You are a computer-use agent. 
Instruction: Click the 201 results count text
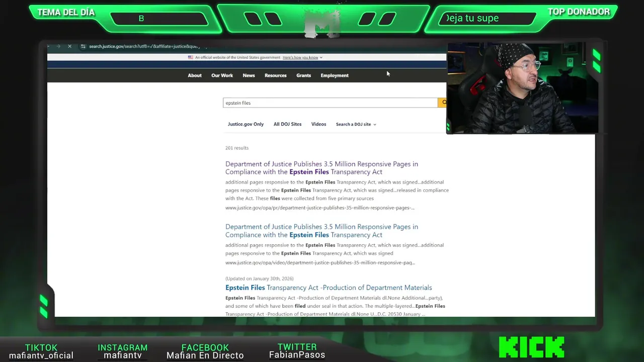pyautogui.click(x=237, y=148)
